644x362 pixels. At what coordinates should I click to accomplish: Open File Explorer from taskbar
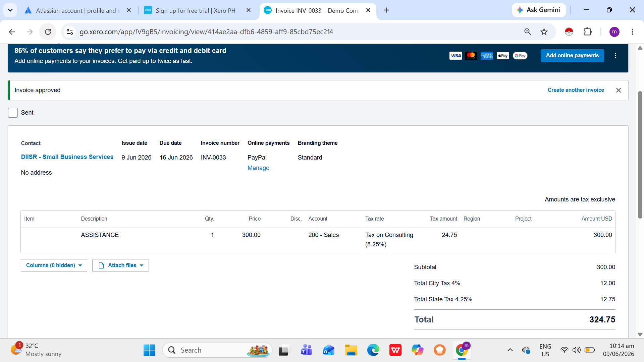(351, 350)
